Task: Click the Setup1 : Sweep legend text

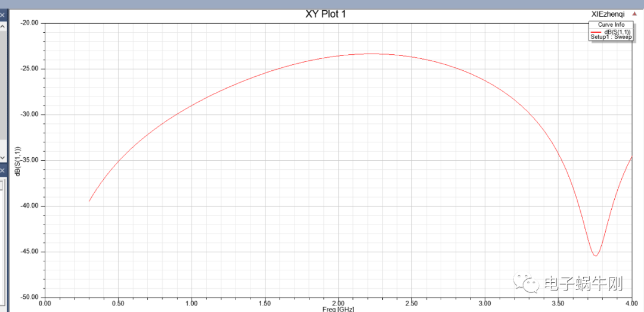Action: tap(611, 37)
